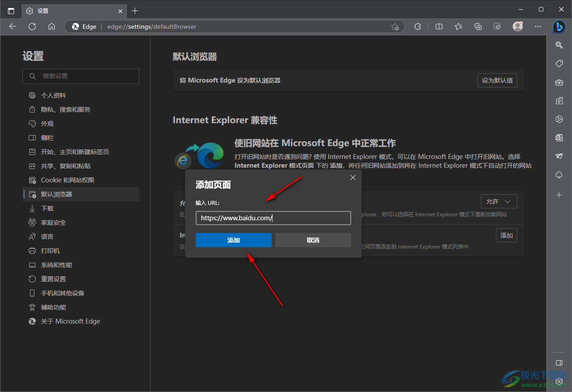
Task: Click the 添加 button in dialog
Action: coord(234,240)
